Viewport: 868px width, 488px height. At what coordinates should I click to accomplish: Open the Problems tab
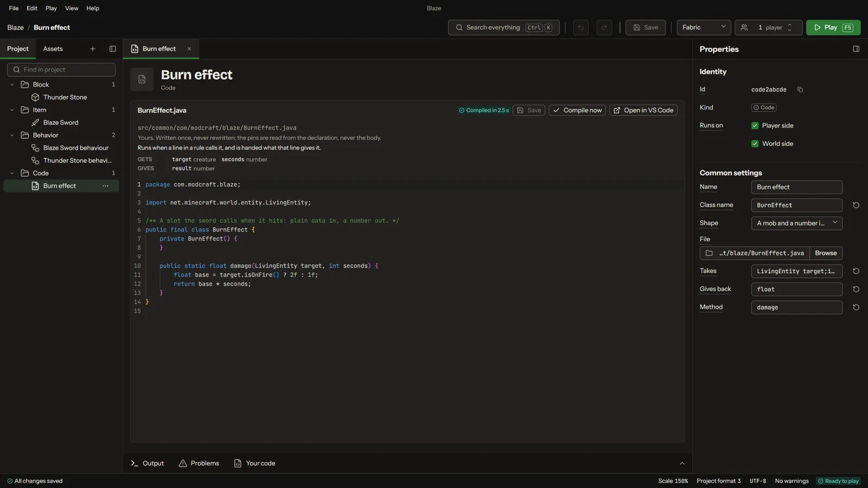coord(199,463)
